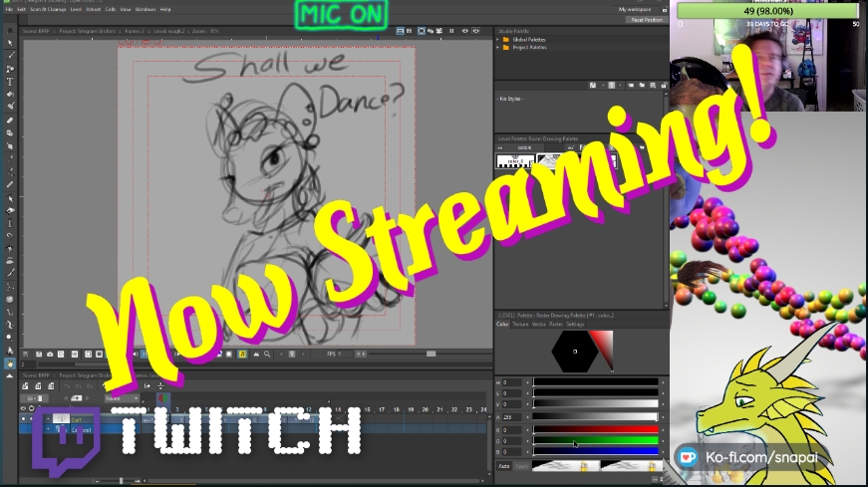
Task: Select the Brush tool in toolbar
Action: point(10,56)
